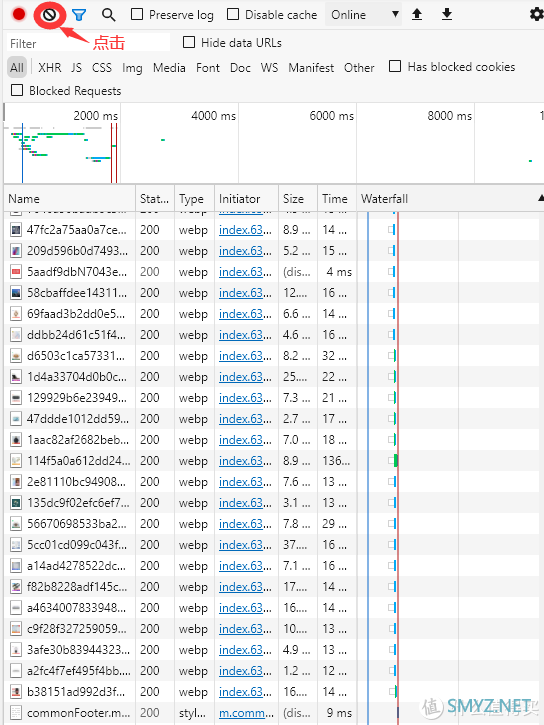Screen dimensions: 544x725
Task: Open initiator link for 47fc2a75aa0a7ce row
Action: (245, 230)
